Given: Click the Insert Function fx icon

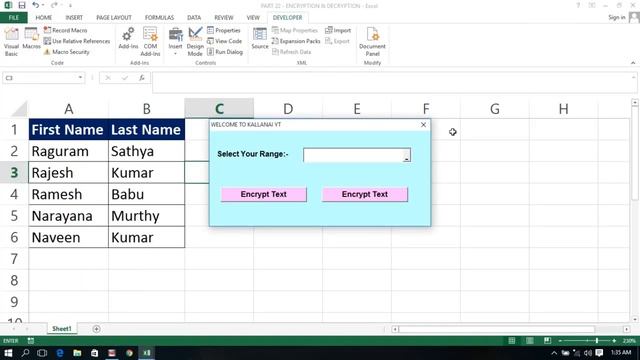Looking at the screenshot, I should 142,78.
